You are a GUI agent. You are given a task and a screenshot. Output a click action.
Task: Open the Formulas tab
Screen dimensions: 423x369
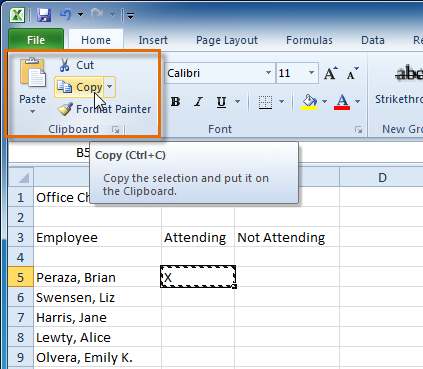coord(309,40)
